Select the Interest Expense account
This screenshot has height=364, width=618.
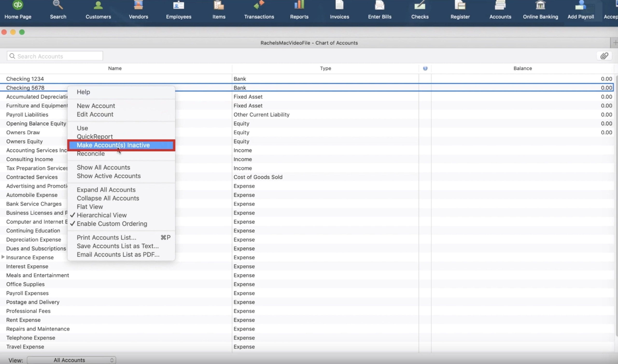(307, 266)
